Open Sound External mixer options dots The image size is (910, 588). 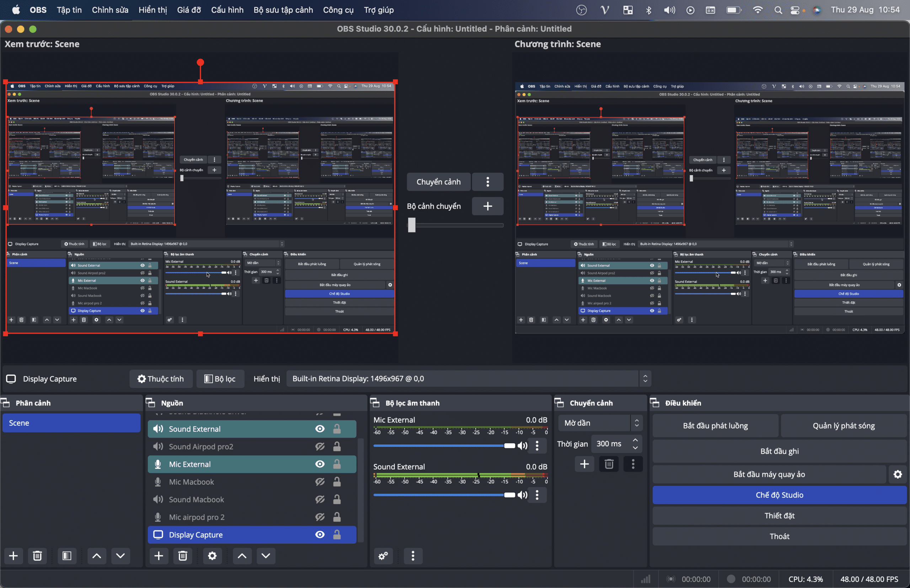[x=537, y=495]
